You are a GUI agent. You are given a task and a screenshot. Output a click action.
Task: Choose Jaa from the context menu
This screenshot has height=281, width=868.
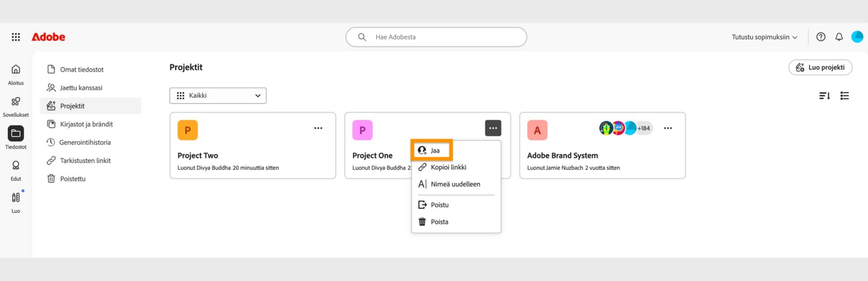(x=432, y=150)
